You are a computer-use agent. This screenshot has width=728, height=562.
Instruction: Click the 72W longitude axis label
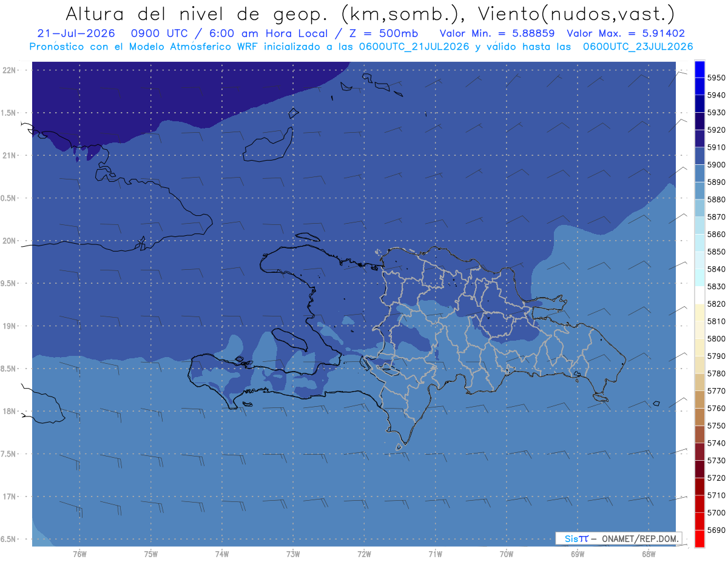[364, 554]
